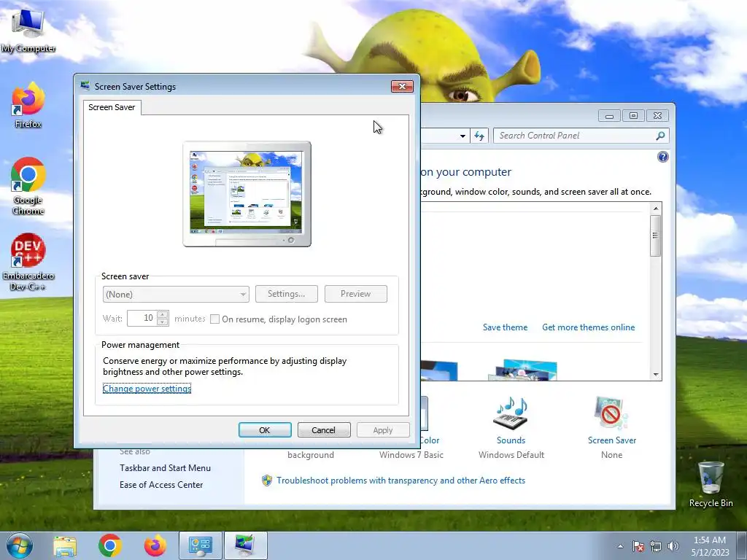
Task: Open the network tray icon
Action: coord(656,546)
